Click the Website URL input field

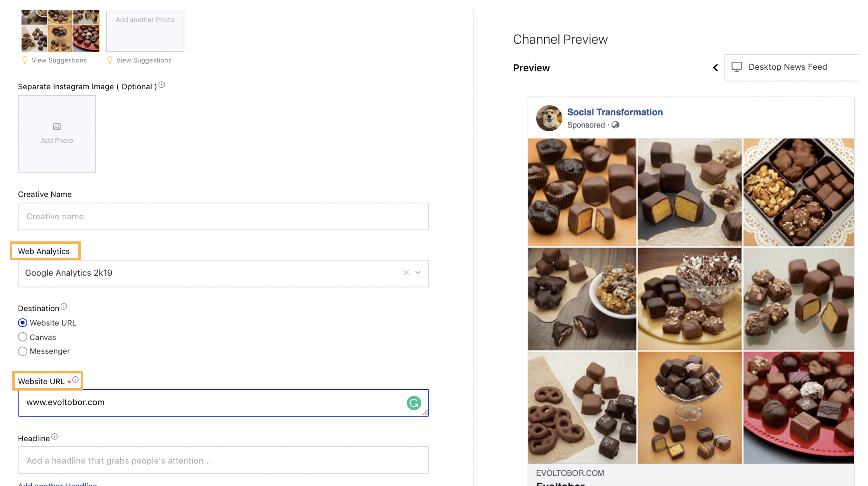tap(223, 402)
